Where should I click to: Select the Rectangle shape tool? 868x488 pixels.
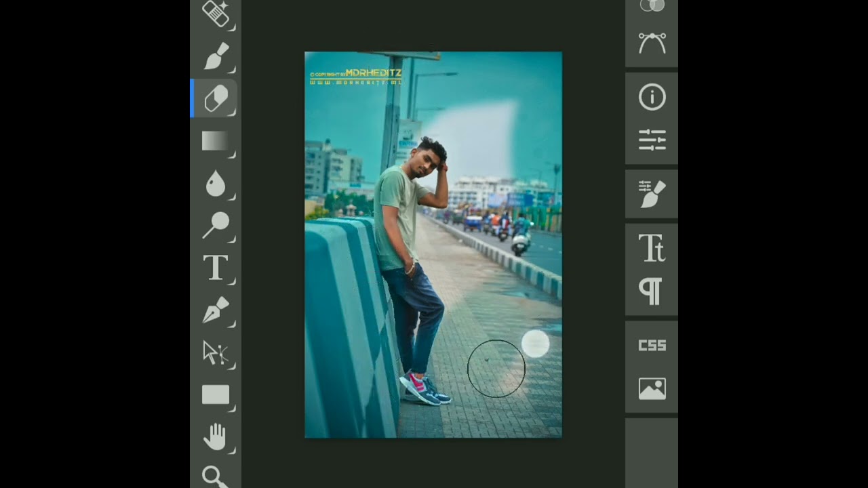coord(216,395)
